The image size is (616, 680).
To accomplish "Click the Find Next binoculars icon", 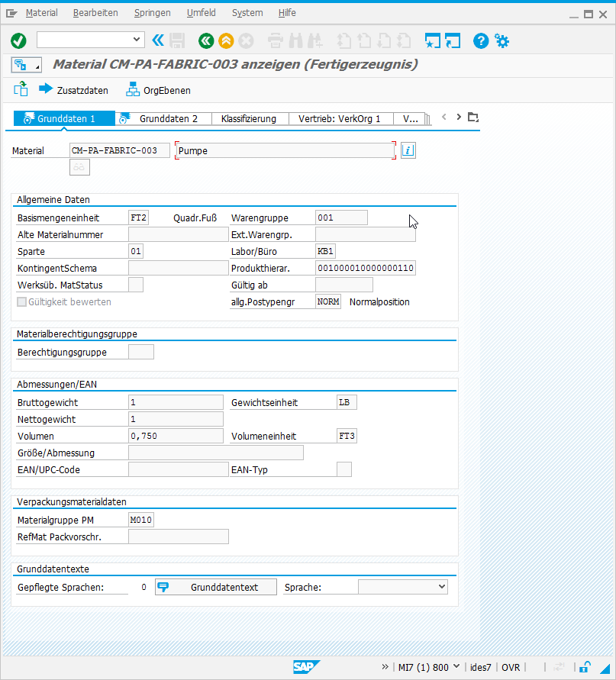I will [x=315, y=40].
